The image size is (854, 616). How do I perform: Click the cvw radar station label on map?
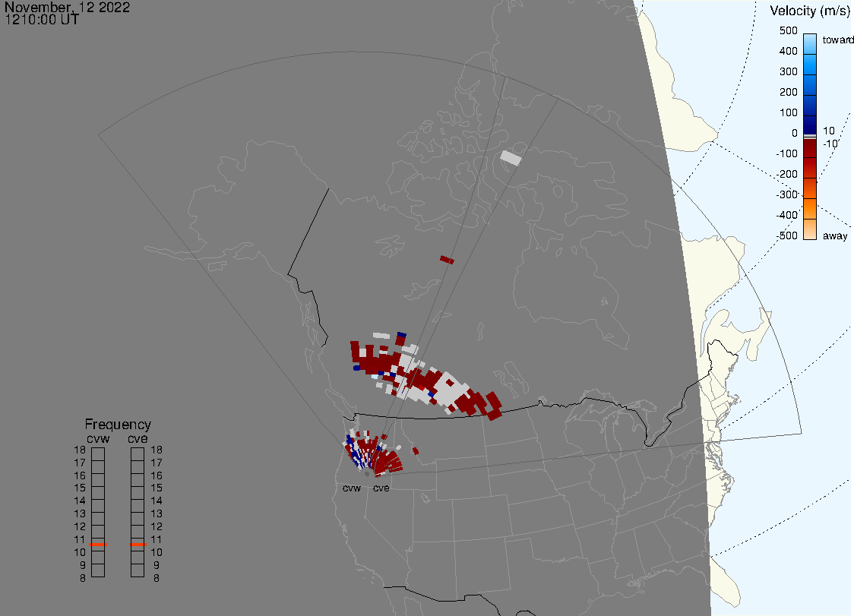(x=352, y=488)
